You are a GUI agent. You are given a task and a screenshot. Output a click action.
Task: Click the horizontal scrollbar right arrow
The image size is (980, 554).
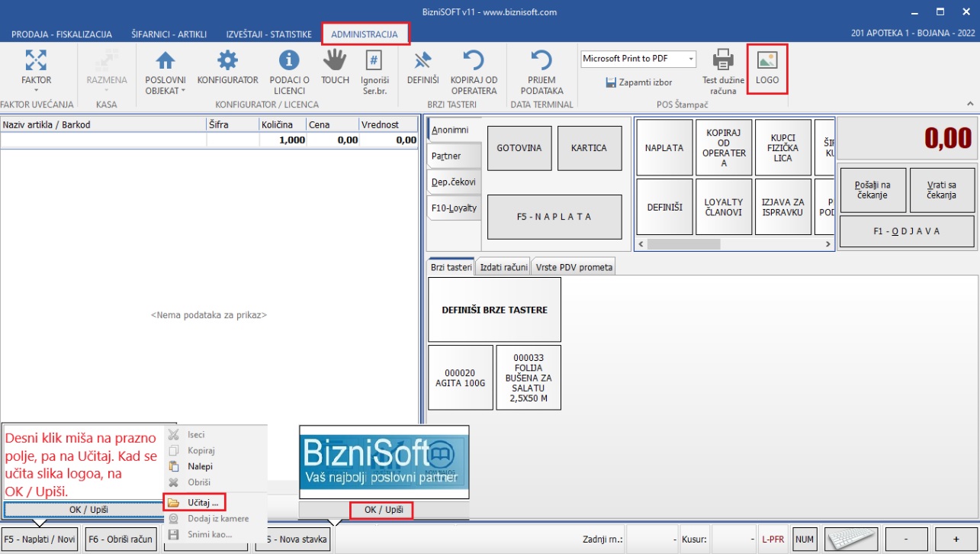pos(828,244)
